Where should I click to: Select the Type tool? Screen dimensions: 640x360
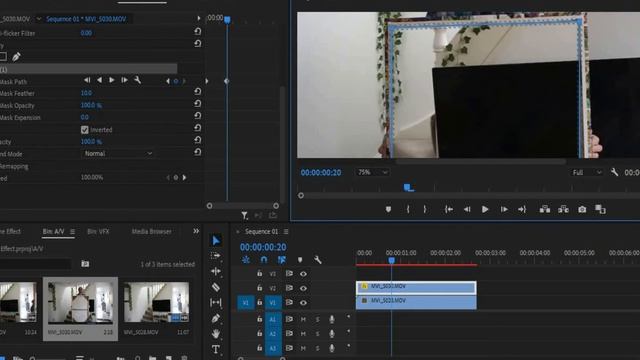[x=216, y=349]
